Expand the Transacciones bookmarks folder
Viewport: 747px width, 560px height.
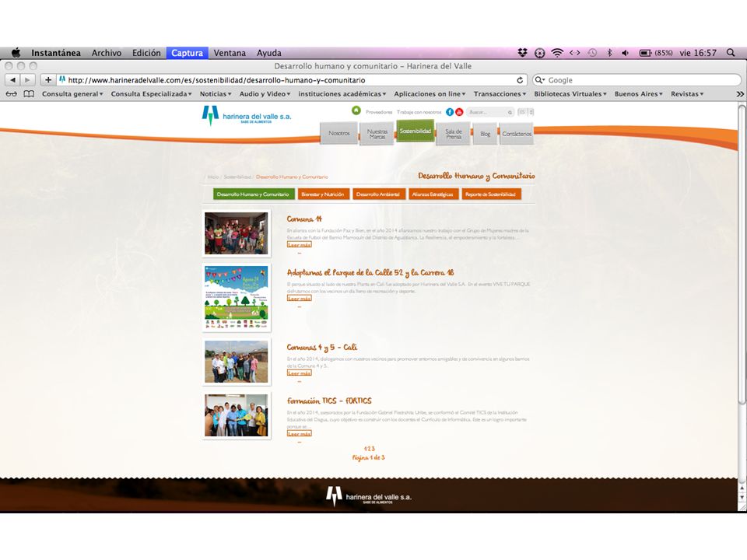pyautogui.click(x=500, y=94)
